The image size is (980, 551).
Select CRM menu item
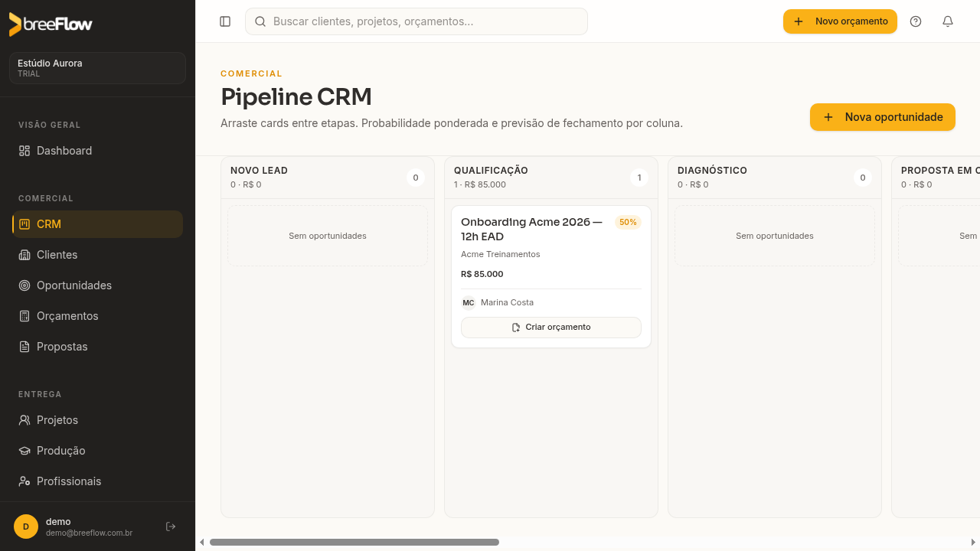(97, 224)
